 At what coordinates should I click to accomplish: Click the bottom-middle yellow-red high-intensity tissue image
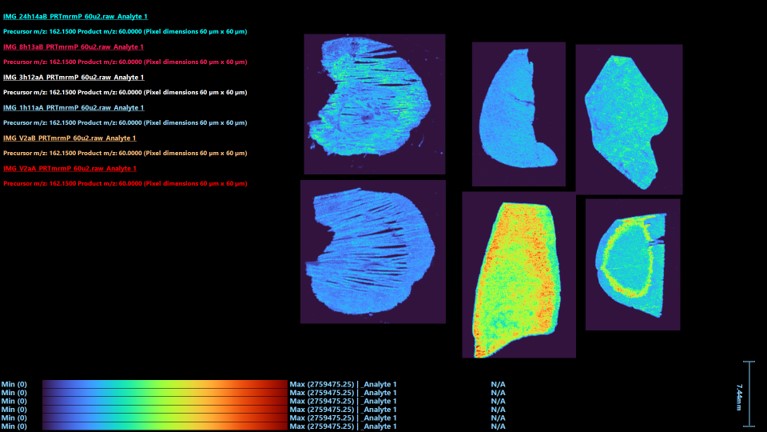pos(519,274)
